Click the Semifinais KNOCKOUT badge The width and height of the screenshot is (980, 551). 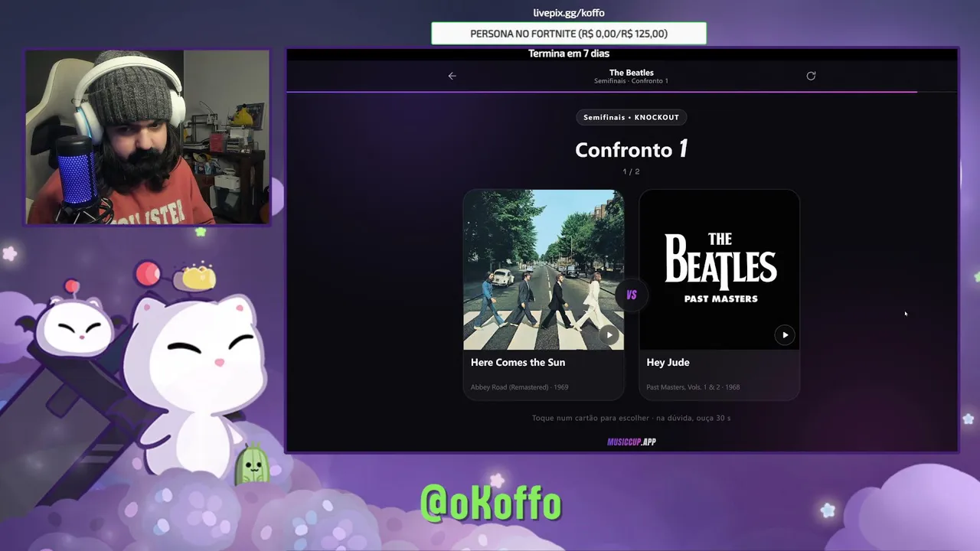point(632,117)
